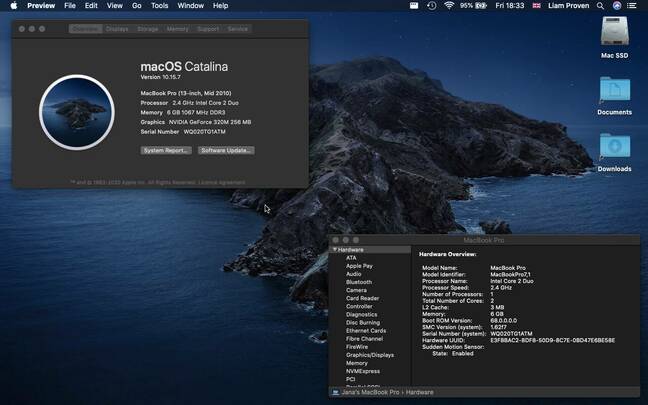The height and width of the screenshot is (405, 648).
Task: Select NVMExpress in sidebar
Action: 363,371
